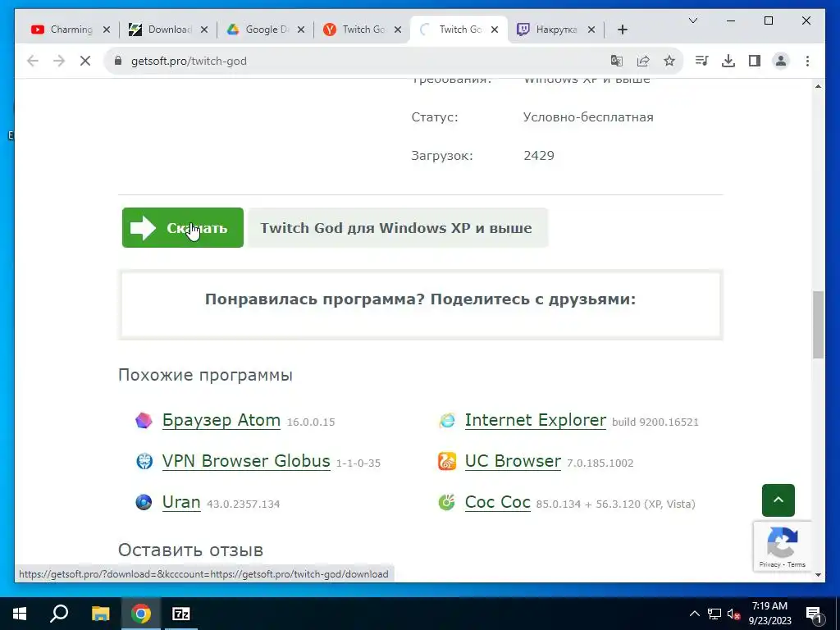This screenshot has width=840, height=630.
Task: Click the share this page icon
Action: tap(643, 61)
